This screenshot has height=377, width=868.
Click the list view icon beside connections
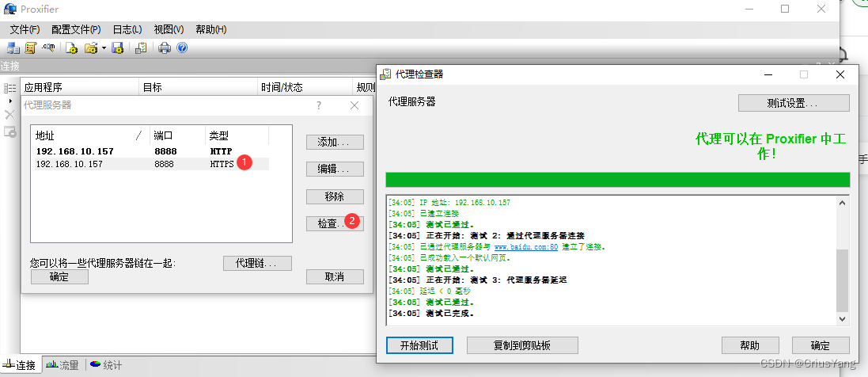[10, 88]
